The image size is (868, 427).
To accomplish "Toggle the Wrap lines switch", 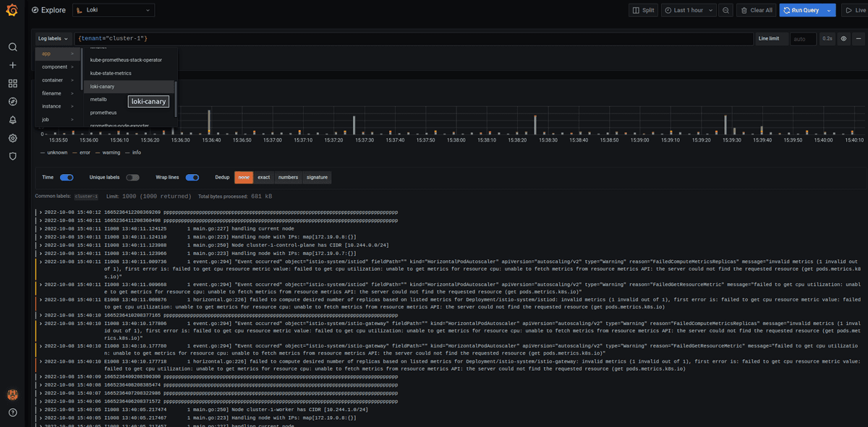I will coord(192,177).
